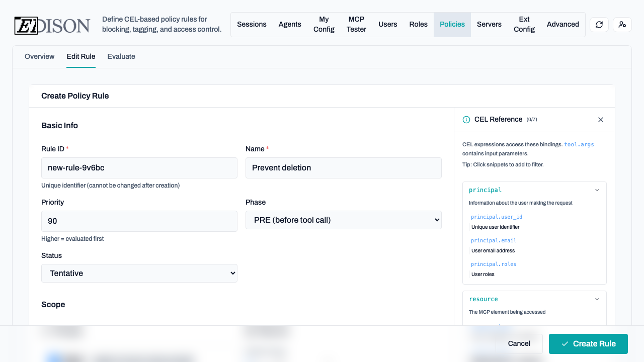The height and width of the screenshot is (362, 644).
Task: Open the user settings icon button
Action: point(622,25)
